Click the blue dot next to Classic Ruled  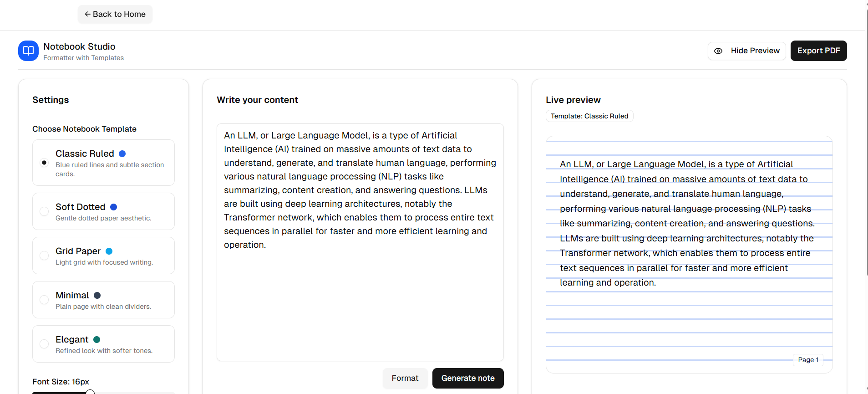[x=122, y=154]
